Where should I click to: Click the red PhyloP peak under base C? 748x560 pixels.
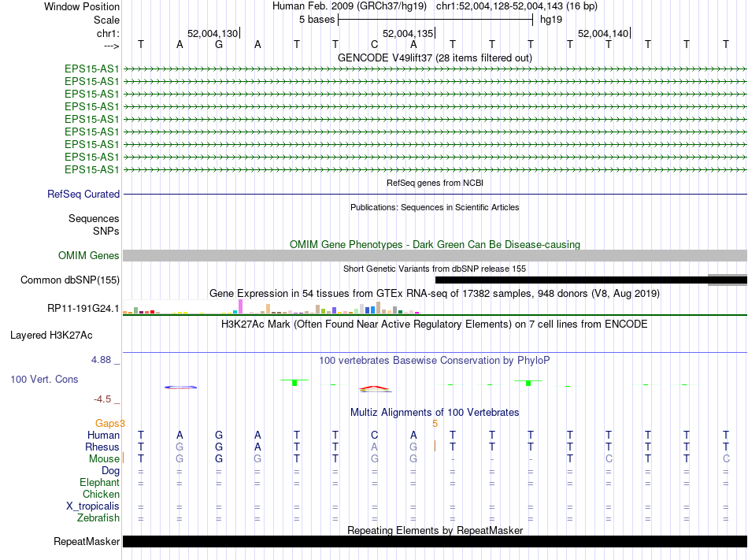click(x=375, y=389)
